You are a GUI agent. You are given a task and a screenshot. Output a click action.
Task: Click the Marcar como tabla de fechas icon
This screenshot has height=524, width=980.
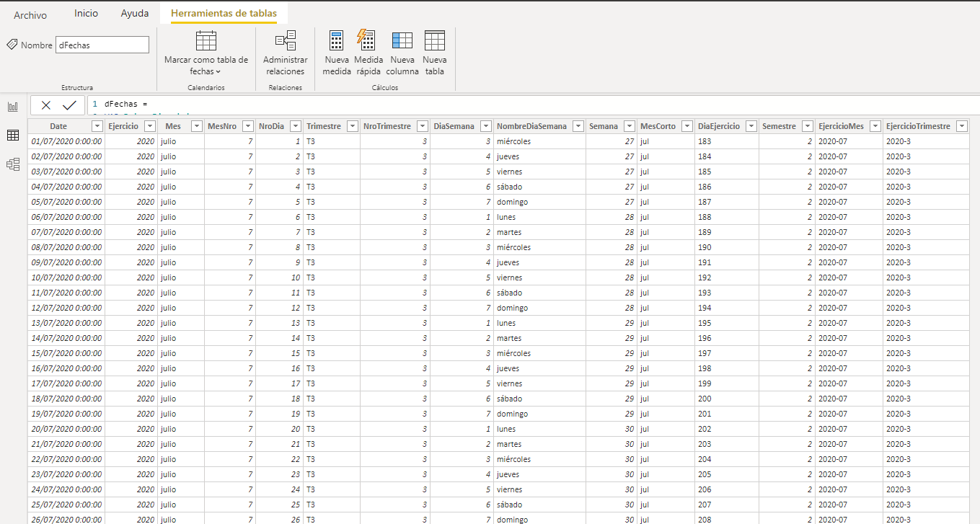[x=206, y=40]
